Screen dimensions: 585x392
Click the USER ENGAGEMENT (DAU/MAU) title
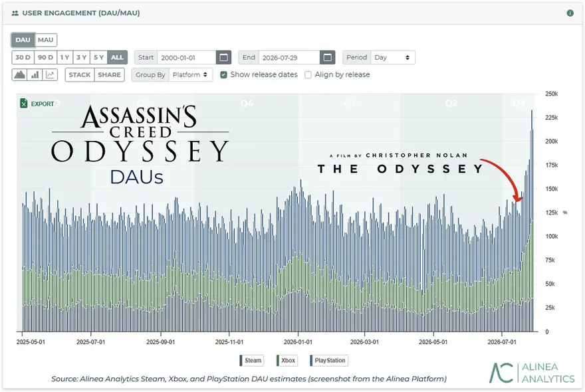81,13
